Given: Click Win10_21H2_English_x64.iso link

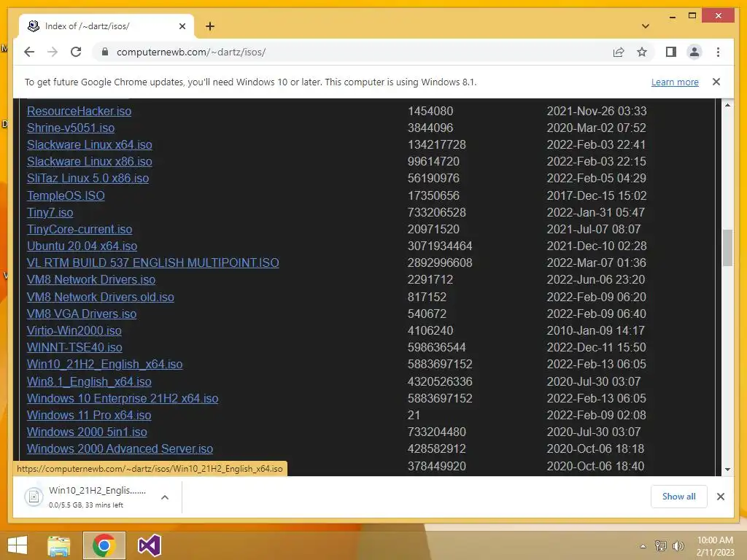Looking at the screenshot, I should click(105, 365).
